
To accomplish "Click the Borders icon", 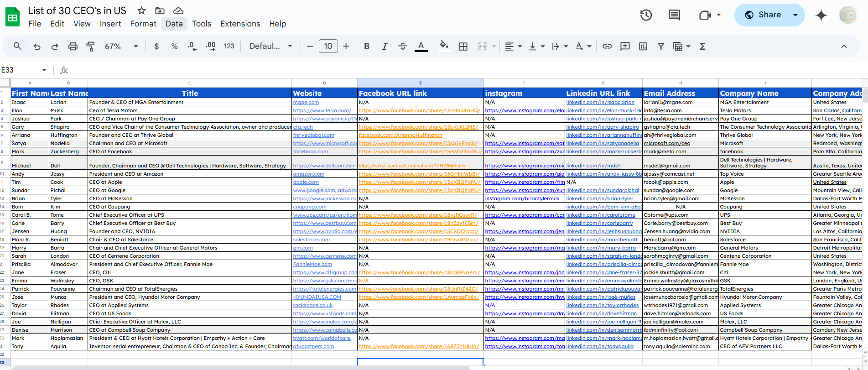I will [463, 47].
